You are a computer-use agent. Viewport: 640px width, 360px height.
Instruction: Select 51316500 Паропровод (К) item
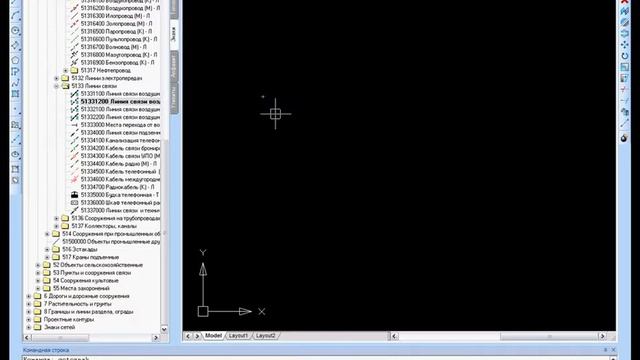116,31
